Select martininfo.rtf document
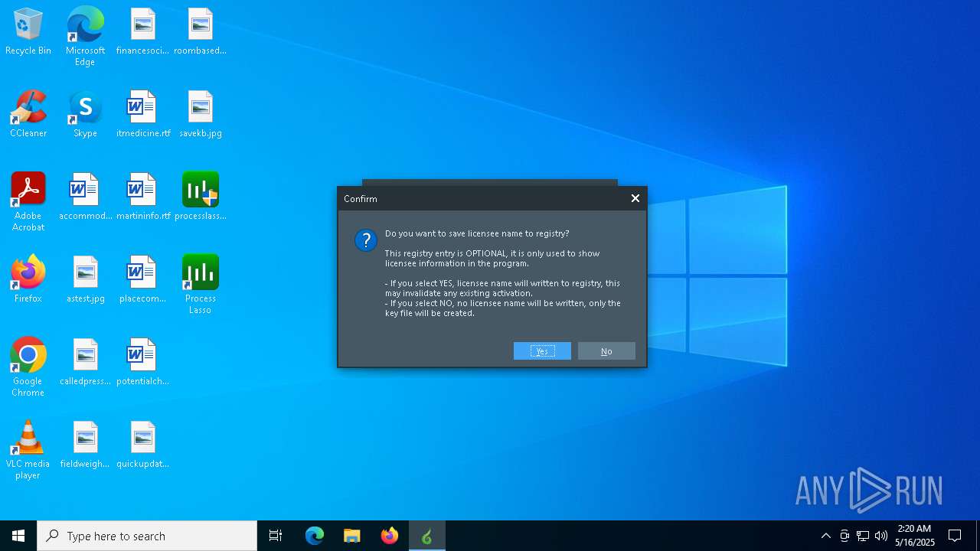The height and width of the screenshot is (551, 980). click(x=142, y=197)
